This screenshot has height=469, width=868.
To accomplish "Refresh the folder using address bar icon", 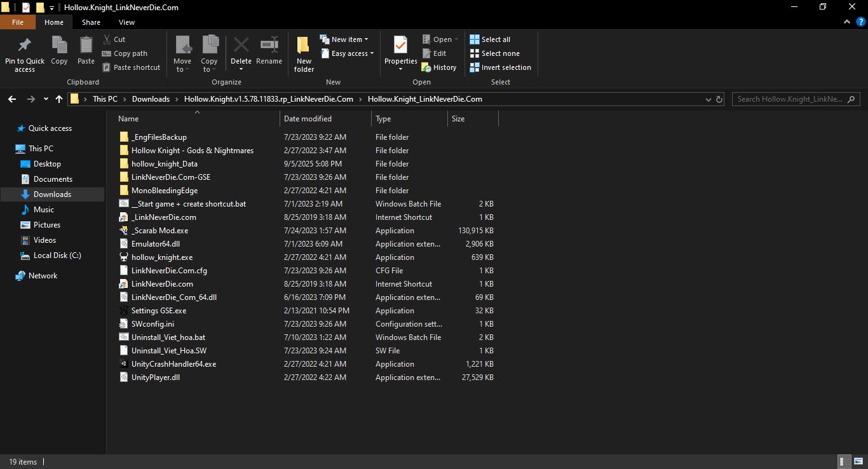I will (x=719, y=99).
